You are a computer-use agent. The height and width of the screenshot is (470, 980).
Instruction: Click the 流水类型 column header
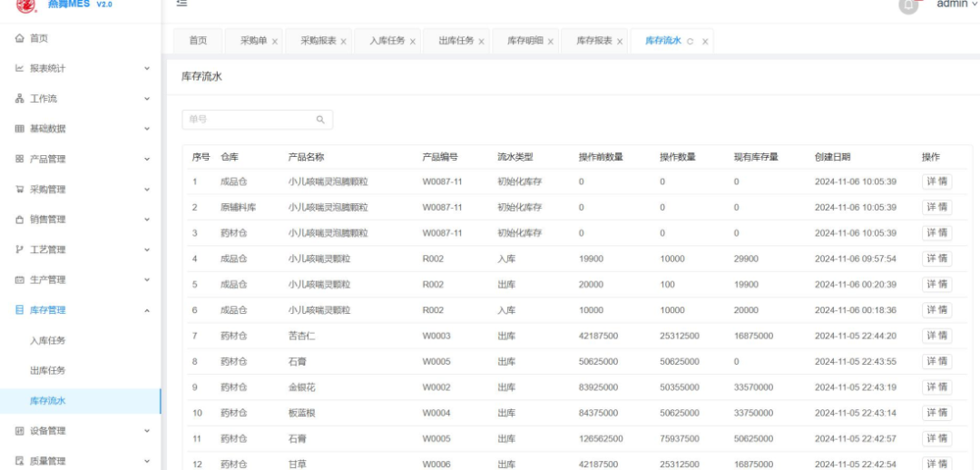[515, 158]
